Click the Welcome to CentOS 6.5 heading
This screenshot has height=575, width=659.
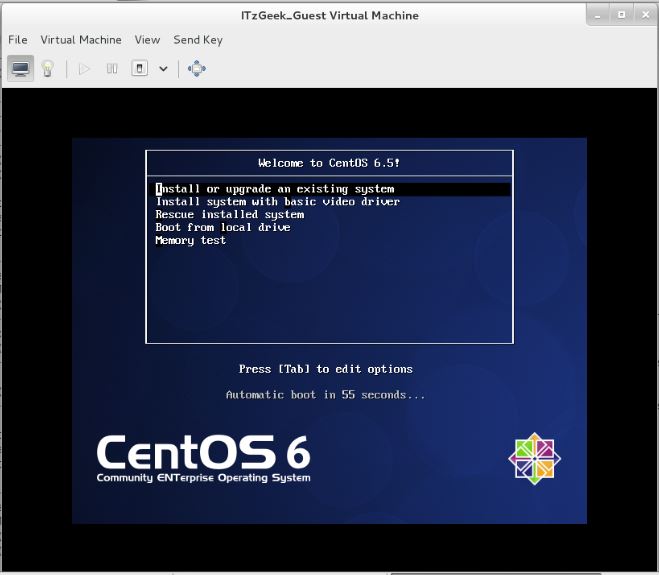(329, 163)
